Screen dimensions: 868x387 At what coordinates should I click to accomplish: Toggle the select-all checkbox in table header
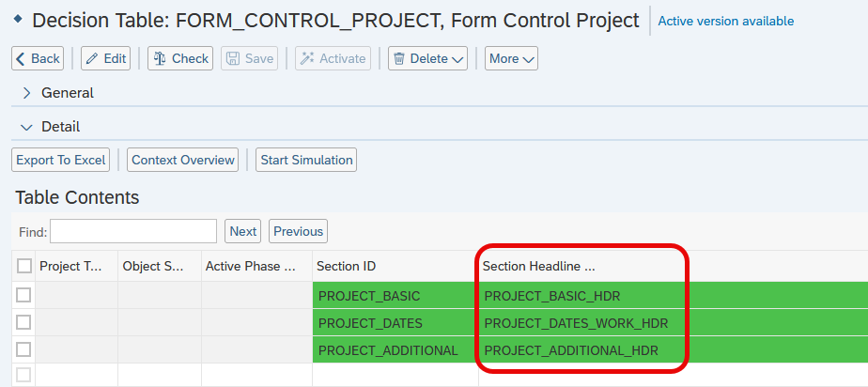click(24, 266)
